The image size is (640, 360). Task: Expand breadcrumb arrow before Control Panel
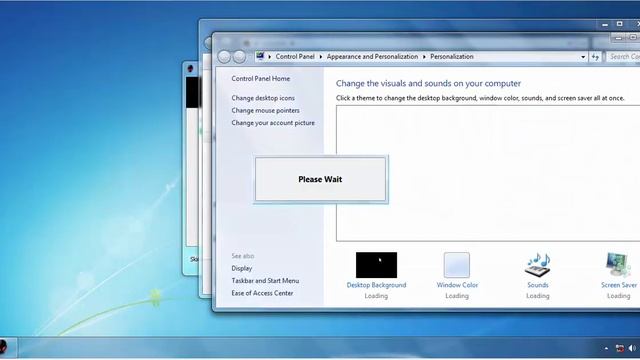point(270,57)
